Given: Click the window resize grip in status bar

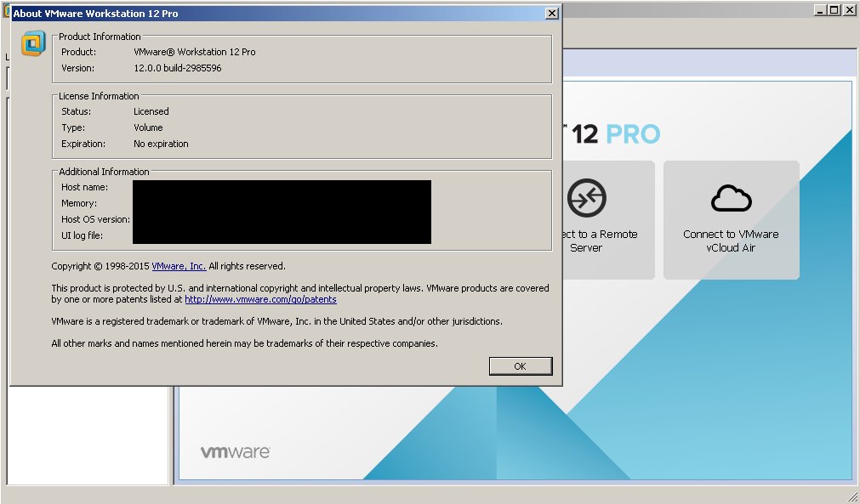Looking at the screenshot, I should (x=853, y=496).
